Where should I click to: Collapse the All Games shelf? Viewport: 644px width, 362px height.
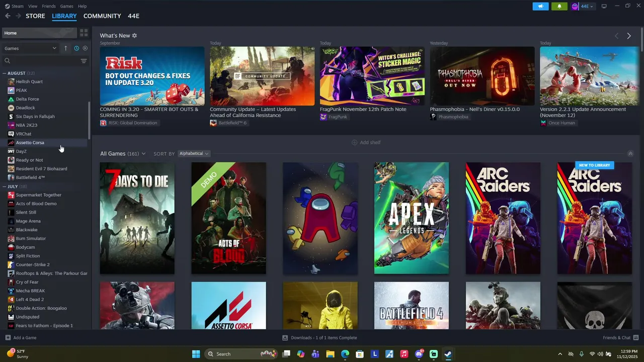pyautogui.click(x=630, y=153)
